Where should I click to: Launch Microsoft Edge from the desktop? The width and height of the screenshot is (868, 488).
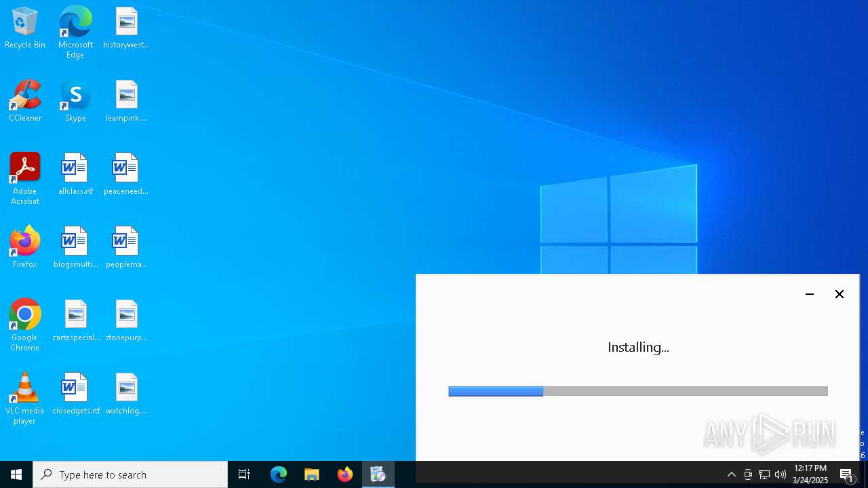(75, 33)
